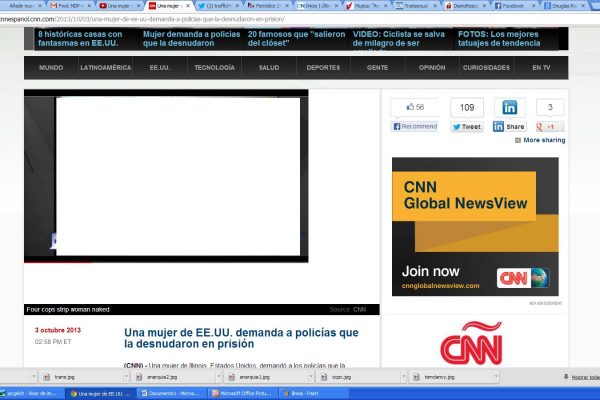This screenshot has width=600, height=400.
Task: Click the Google +1 button
Action: (550, 127)
